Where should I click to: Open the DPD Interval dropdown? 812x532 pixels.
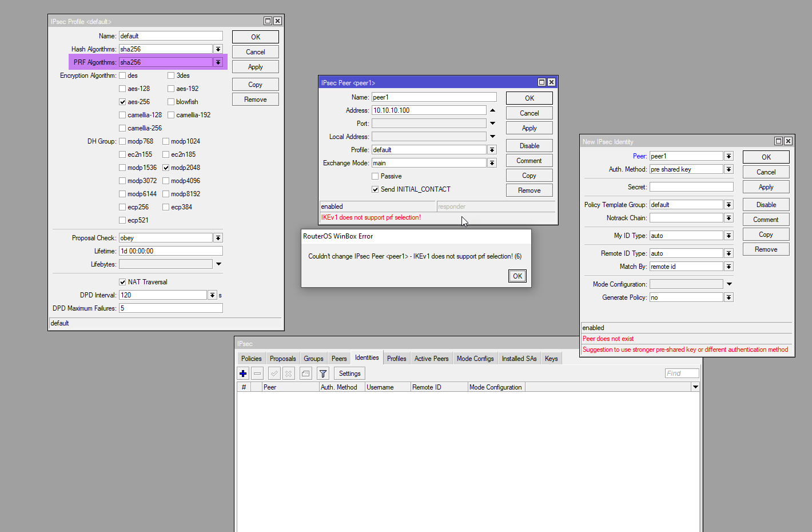tap(212, 295)
